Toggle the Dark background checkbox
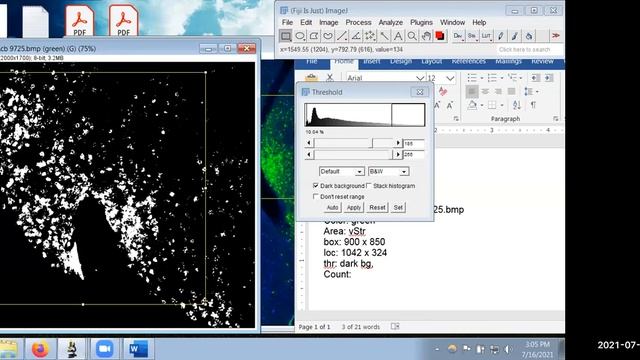The height and width of the screenshot is (360, 640). coord(316,186)
